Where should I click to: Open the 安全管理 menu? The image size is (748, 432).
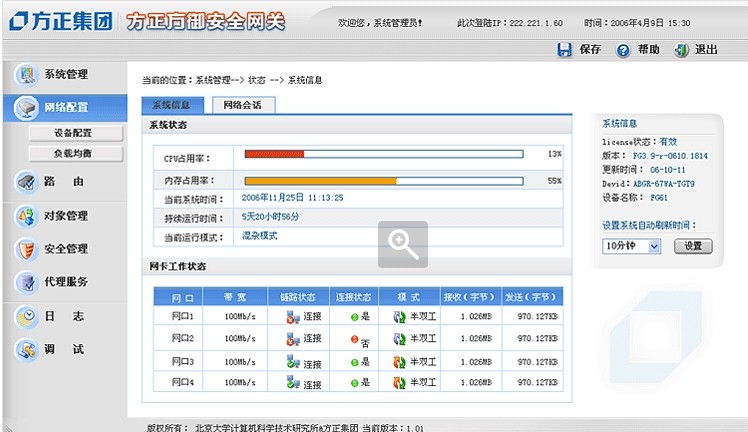click(65, 249)
